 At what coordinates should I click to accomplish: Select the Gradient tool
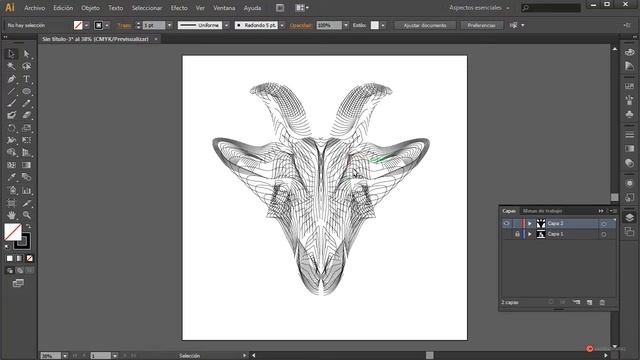(27, 165)
